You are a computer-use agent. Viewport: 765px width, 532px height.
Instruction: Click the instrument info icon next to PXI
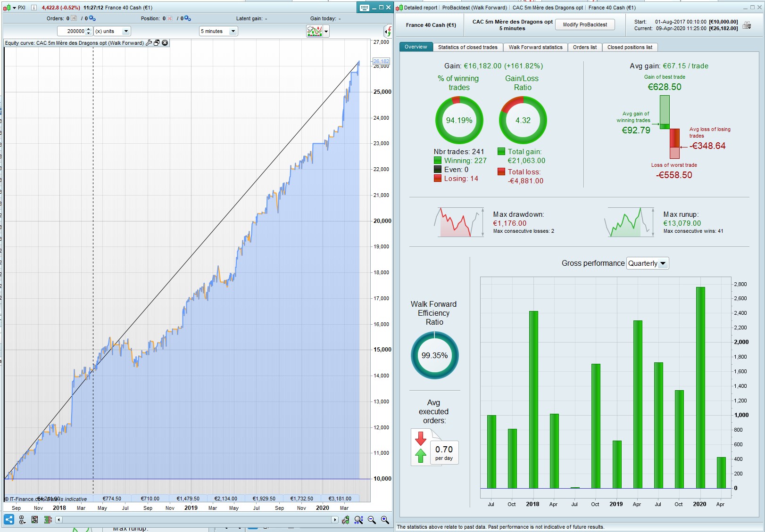point(33,8)
